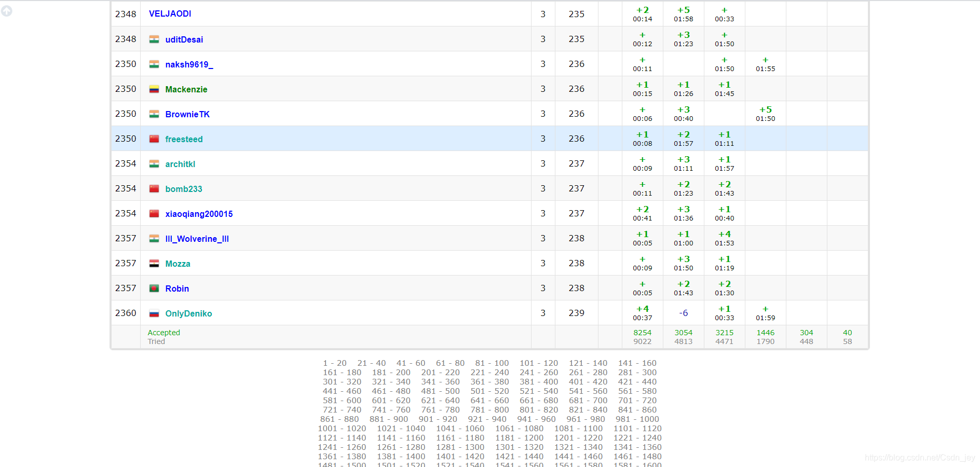Go to standings page 501 - 520
Viewport: 980px width, 467px height.
click(x=489, y=391)
